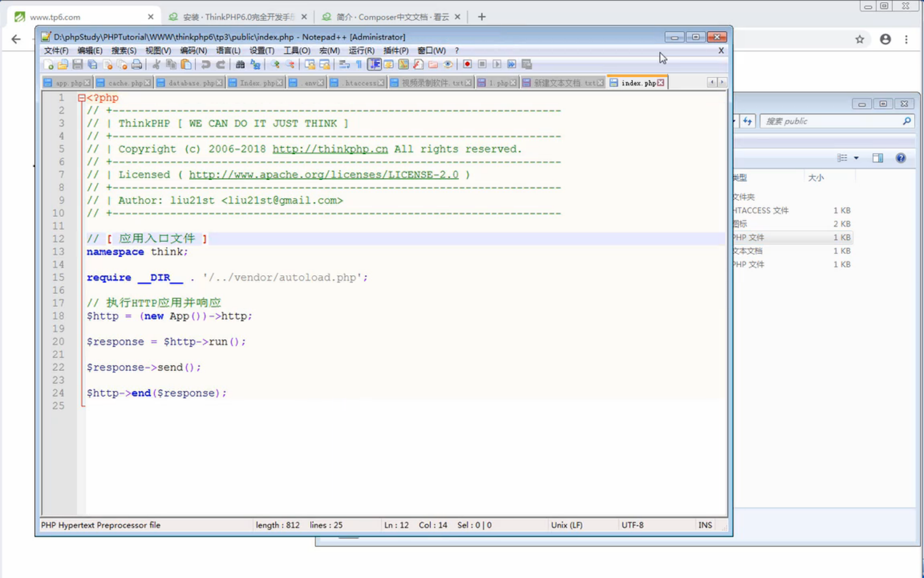Open the 语言(L) menu
This screenshot has height=578, width=924.
click(228, 51)
